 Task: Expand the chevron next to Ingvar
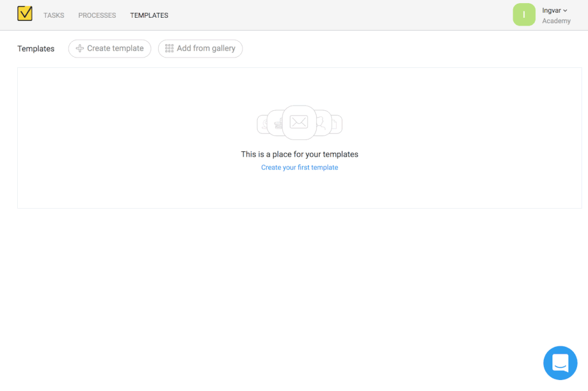(565, 10)
